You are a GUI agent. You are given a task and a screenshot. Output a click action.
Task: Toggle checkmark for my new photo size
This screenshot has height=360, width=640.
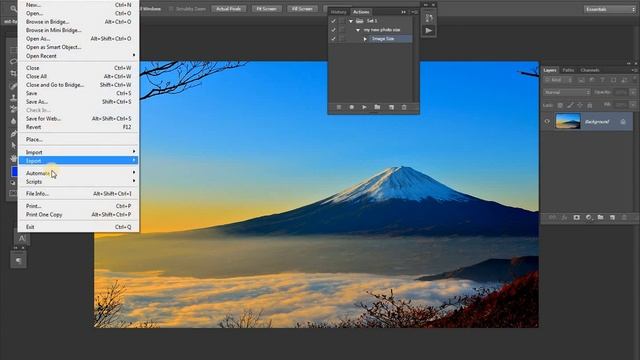333,30
